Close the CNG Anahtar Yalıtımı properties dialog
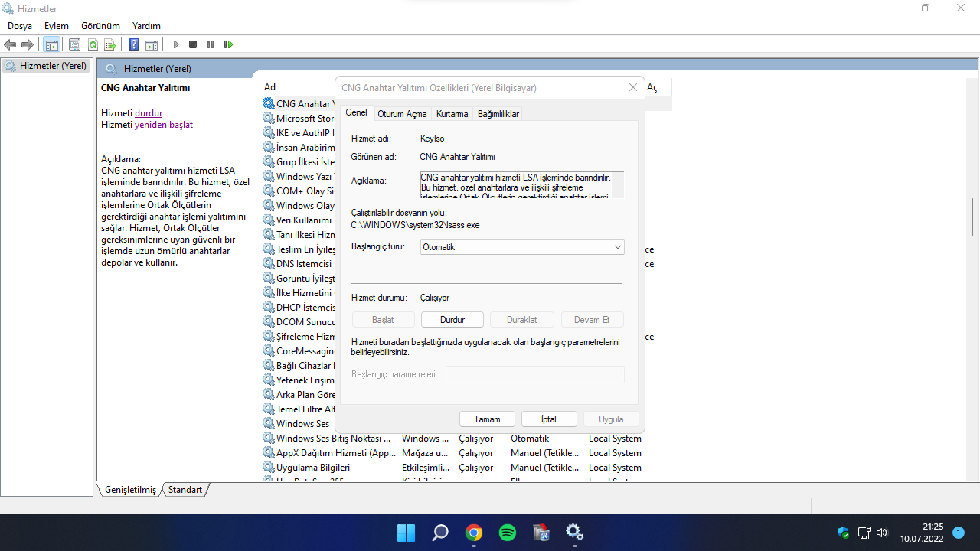980x551 pixels. (633, 88)
